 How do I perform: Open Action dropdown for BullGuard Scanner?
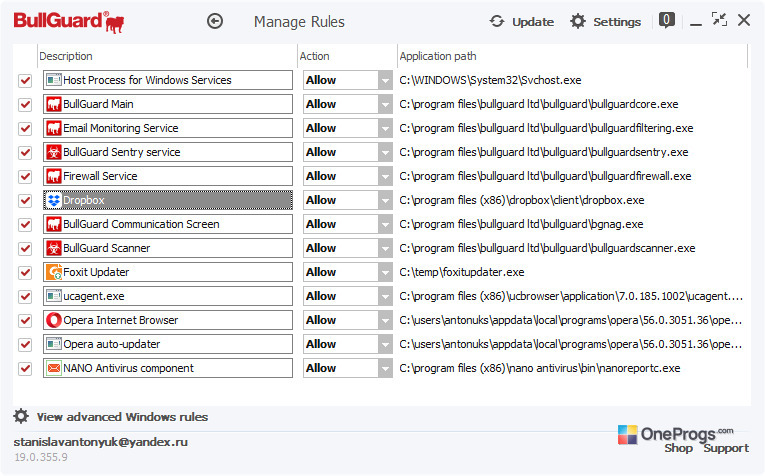[x=385, y=248]
